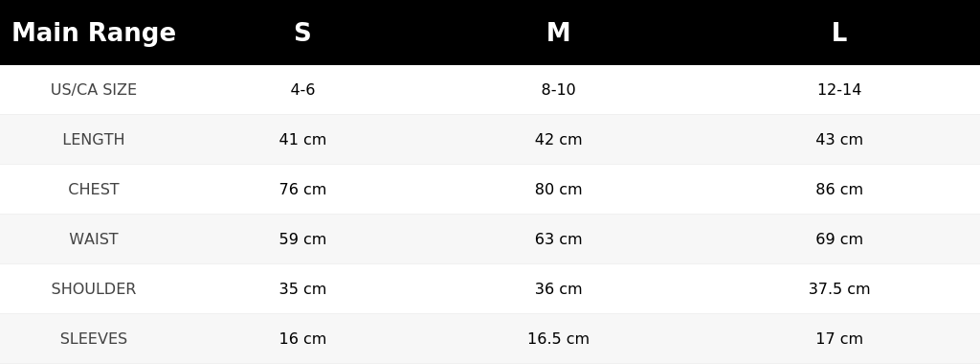Click the 37.5 cm shoulder value
The width and height of the screenshot is (980, 364).
tap(839, 289)
